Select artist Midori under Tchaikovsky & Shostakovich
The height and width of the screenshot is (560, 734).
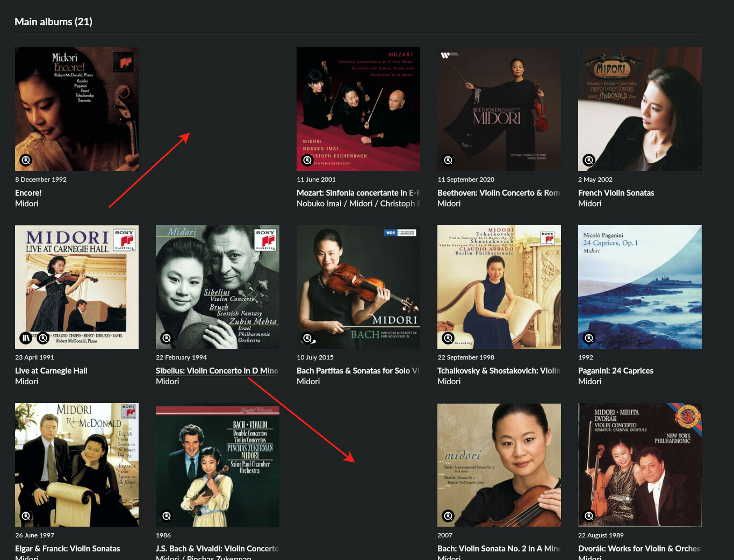449,382
